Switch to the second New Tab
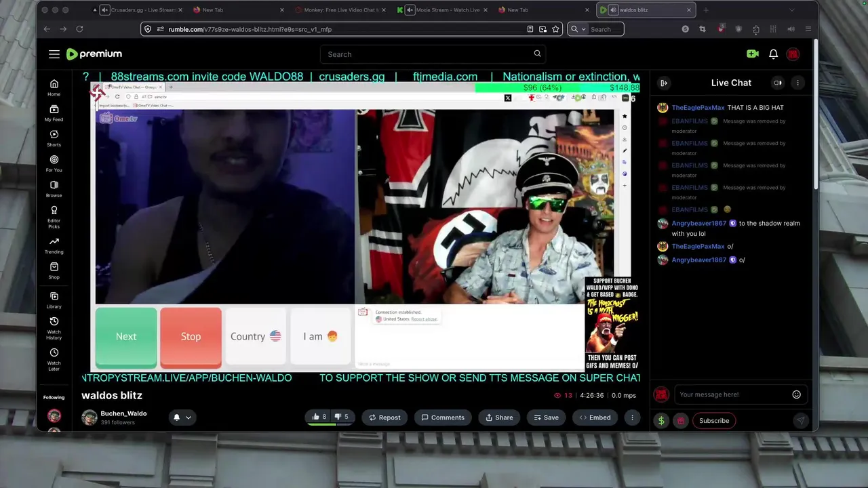 (542, 10)
